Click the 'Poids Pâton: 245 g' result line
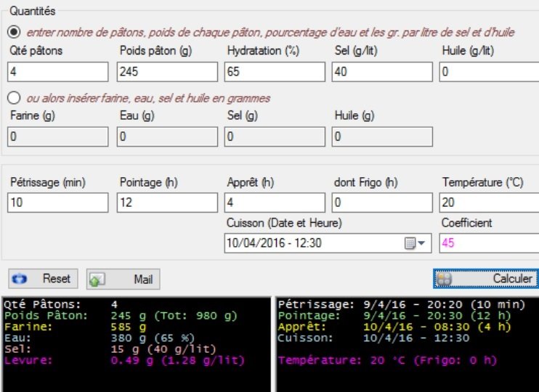Screen dimensions: 539x392 [x=121, y=316]
